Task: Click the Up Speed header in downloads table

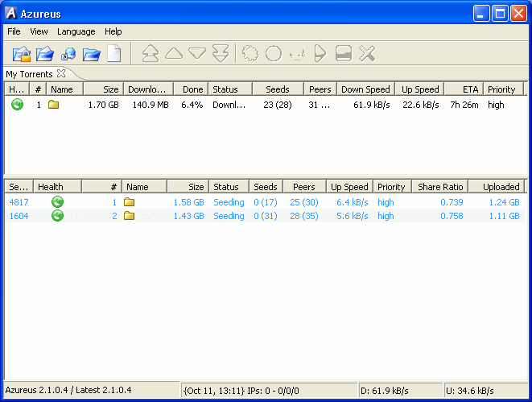Action: pos(420,89)
